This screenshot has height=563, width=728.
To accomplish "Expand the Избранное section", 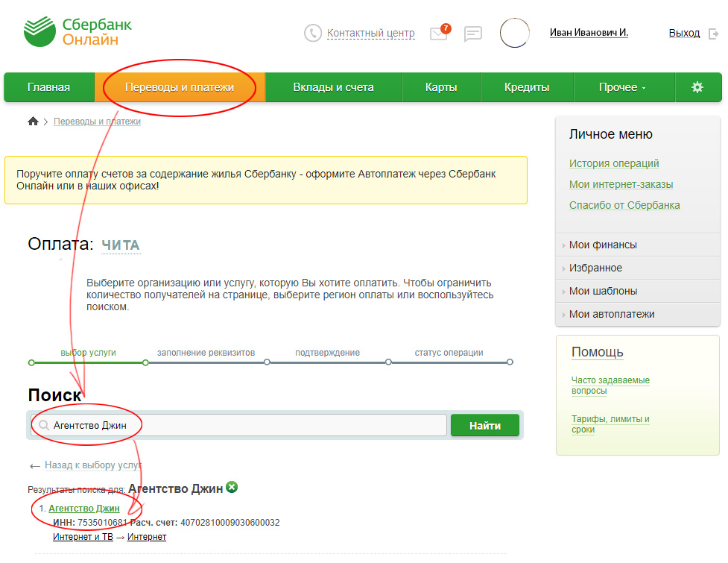I will tap(637, 268).
